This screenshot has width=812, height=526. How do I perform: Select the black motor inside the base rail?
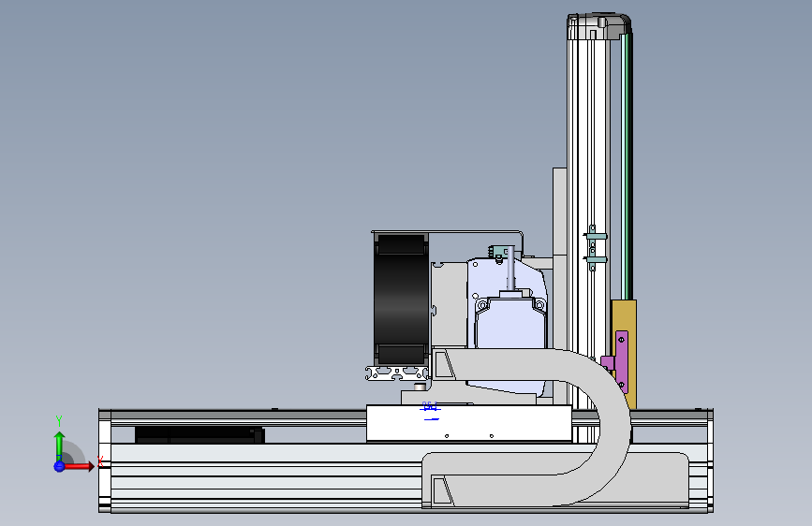point(199,435)
